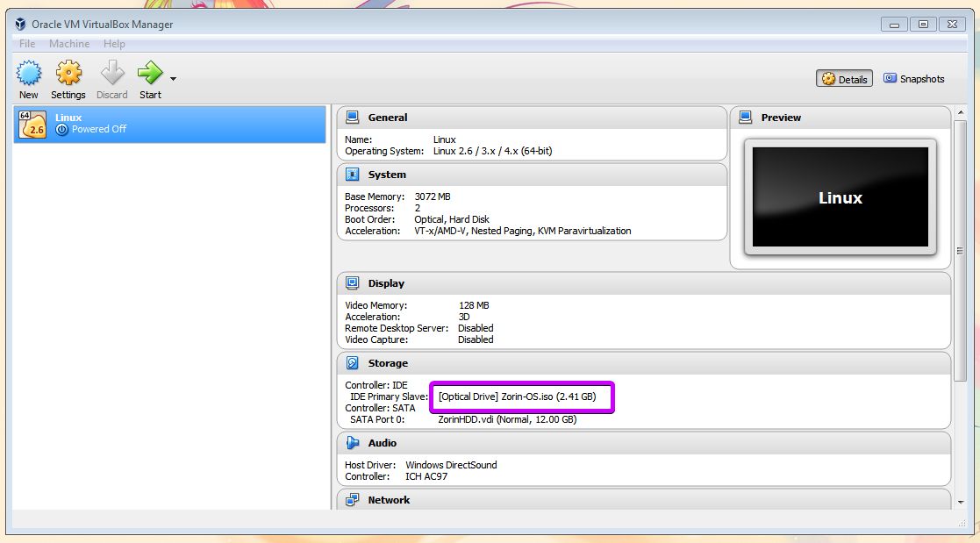Click the Discard arrow icon
Screen dimensions: 980x543
coord(112,73)
